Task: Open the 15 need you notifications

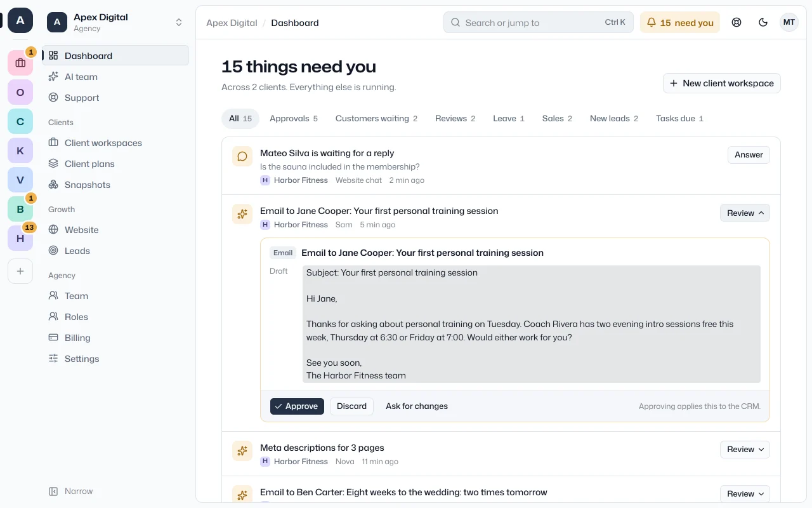Action: pyautogui.click(x=680, y=22)
